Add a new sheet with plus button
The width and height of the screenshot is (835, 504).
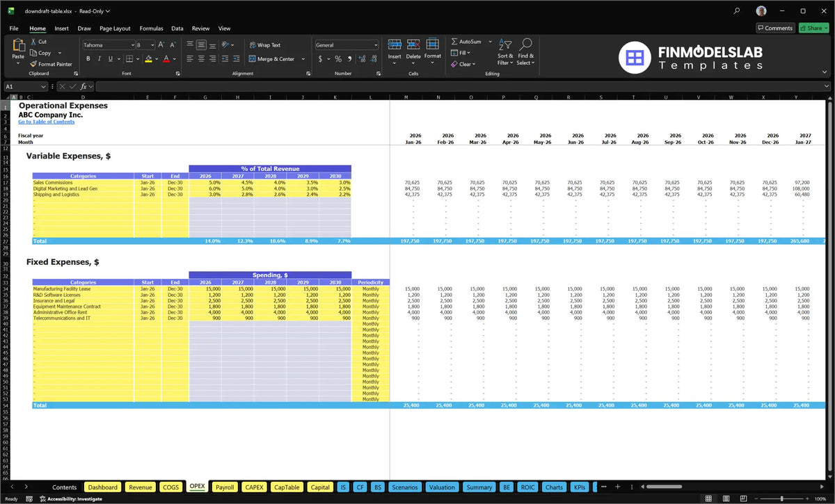coord(617,487)
